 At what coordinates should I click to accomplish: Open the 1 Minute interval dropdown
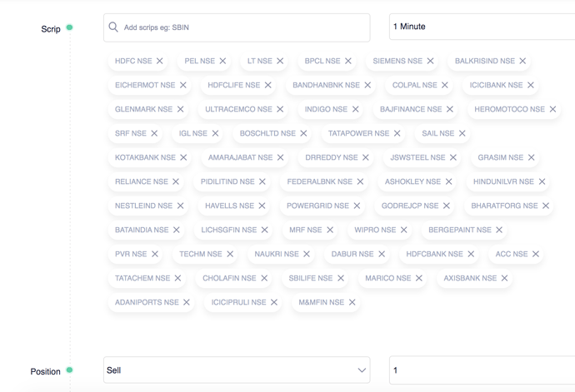(482, 27)
